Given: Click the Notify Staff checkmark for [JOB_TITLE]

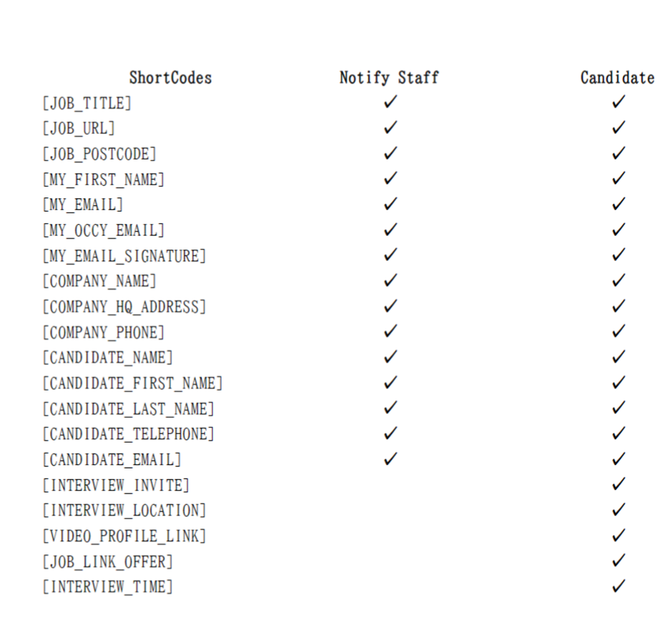Looking at the screenshot, I should click(x=390, y=102).
